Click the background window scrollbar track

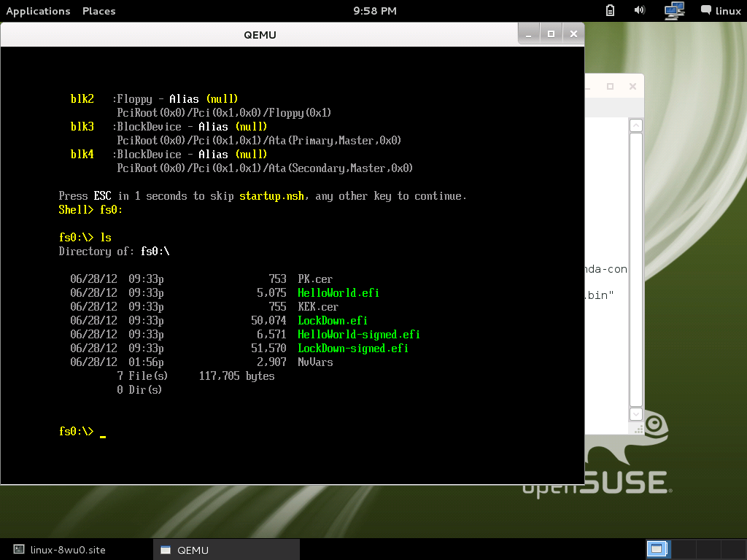tap(635, 270)
